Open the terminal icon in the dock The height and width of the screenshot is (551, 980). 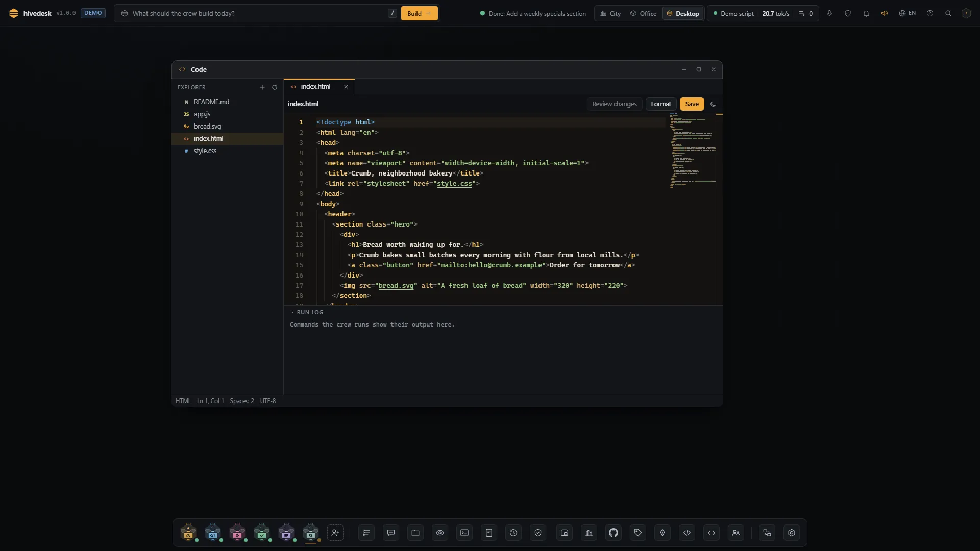(x=464, y=533)
